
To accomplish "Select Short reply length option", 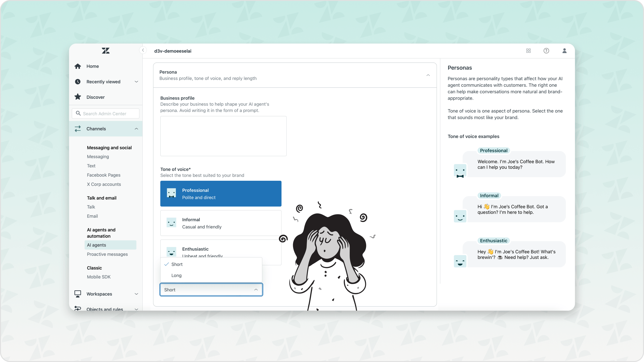I will [x=177, y=264].
